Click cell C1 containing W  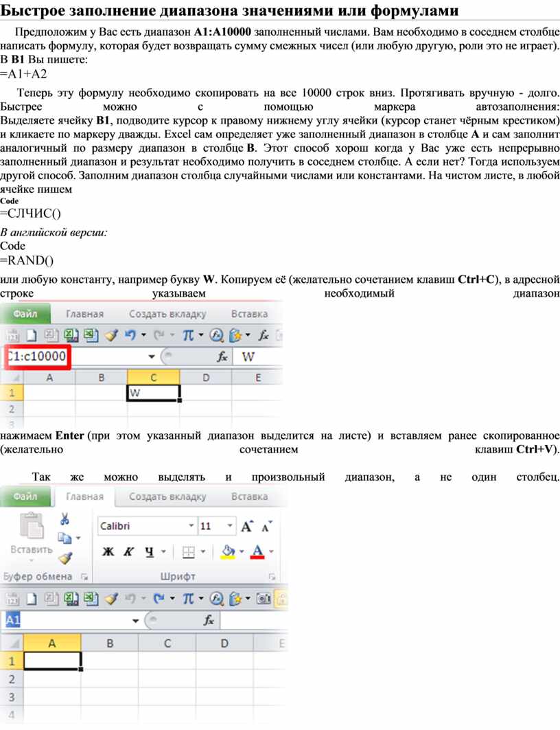(x=153, y=393)
